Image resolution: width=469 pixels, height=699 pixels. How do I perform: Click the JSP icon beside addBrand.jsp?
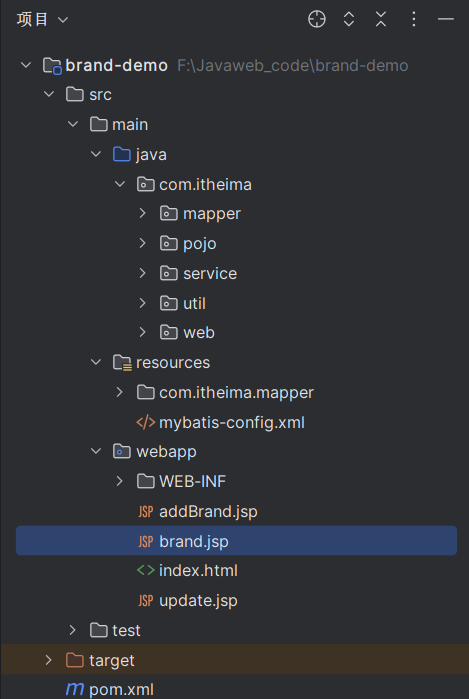(x=146, y=511)
